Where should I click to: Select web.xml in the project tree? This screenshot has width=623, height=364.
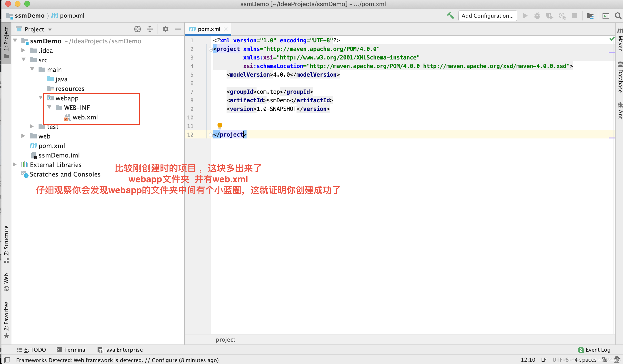point(85,117)
